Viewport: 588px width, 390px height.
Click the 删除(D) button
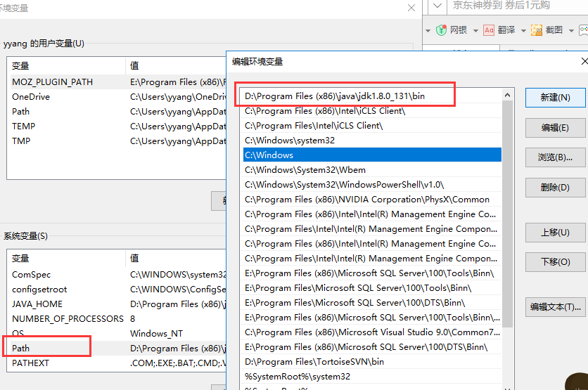(555, 188)
